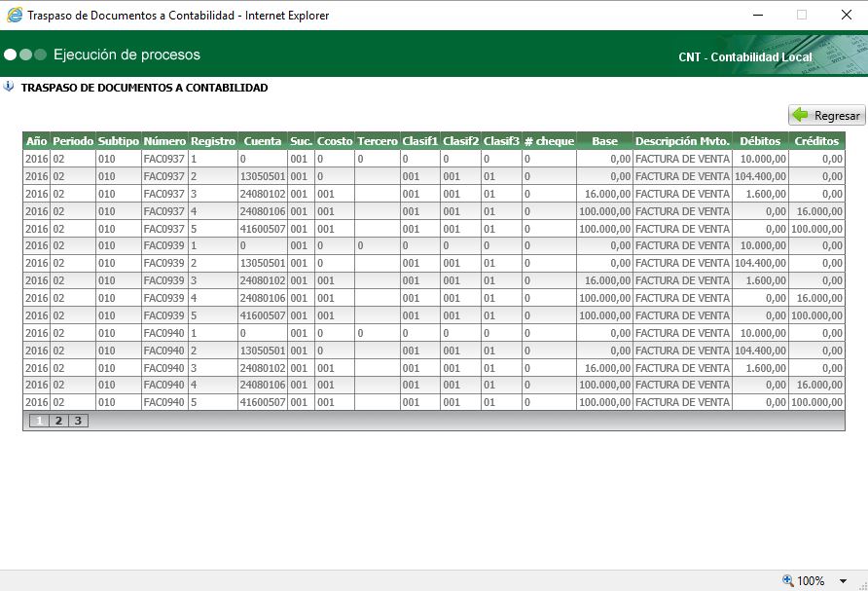Click the Suc. column header

(301, 141)
